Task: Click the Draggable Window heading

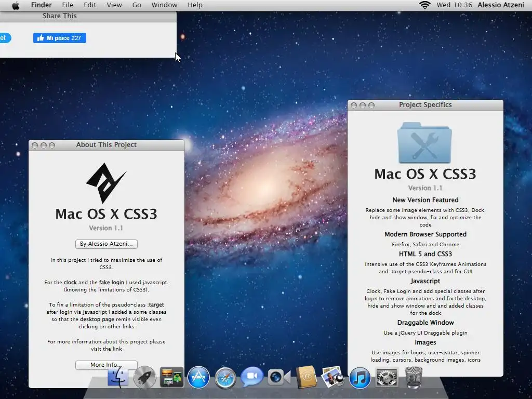Action: coord(425,323)
